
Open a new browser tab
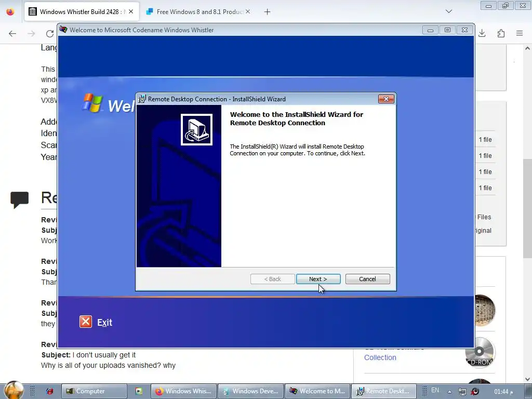tap(268, 12)
